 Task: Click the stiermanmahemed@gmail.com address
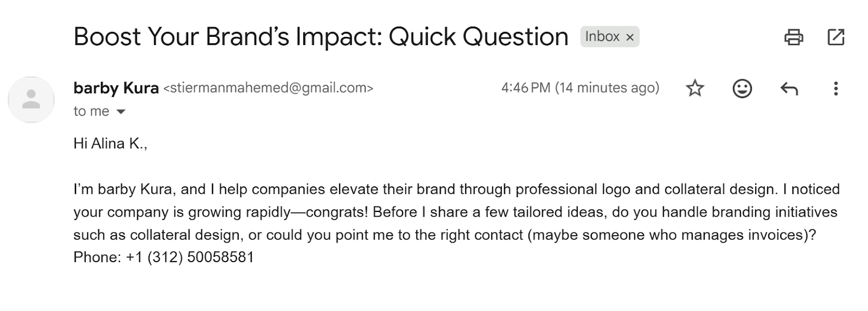click(268, 88)
